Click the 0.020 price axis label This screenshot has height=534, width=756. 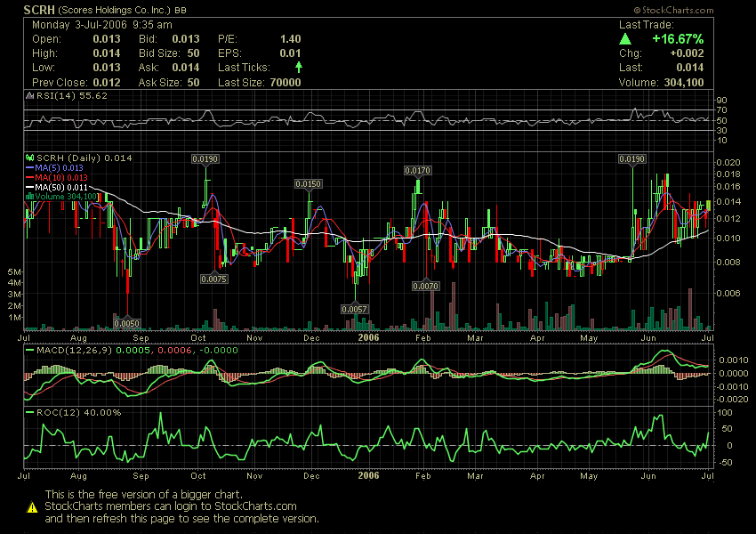point(728,163)
